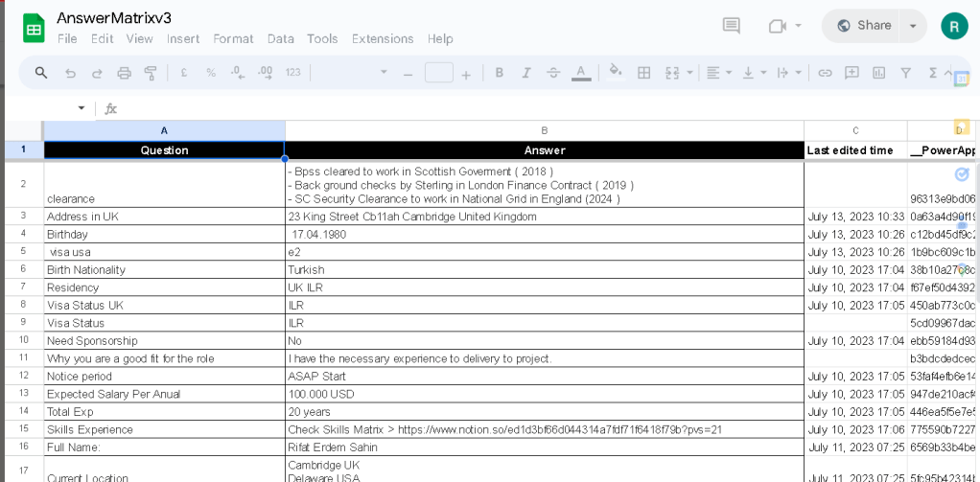Open more number formats 123
Image resolution: width=980 pixels, height=482 pixels.
pyautogui.click(x=293, y=73)
